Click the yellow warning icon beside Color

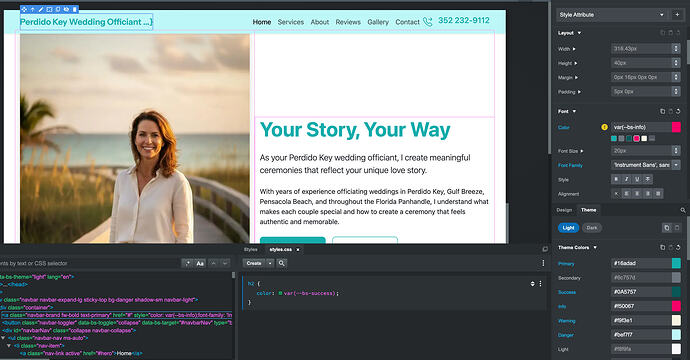coord(604,127)
